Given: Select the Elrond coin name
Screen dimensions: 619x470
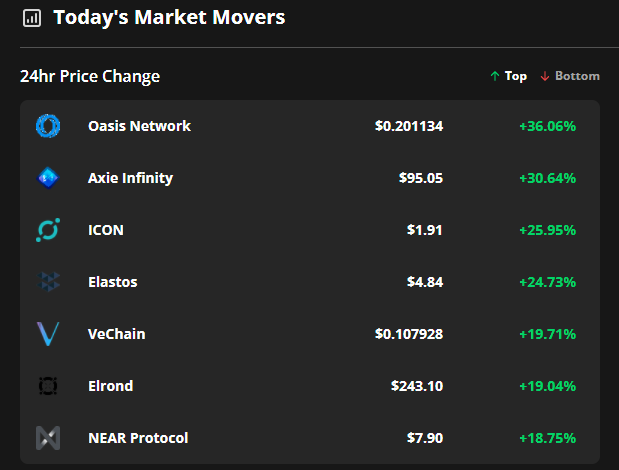Looking at the screenshot, I should (111, 386).
